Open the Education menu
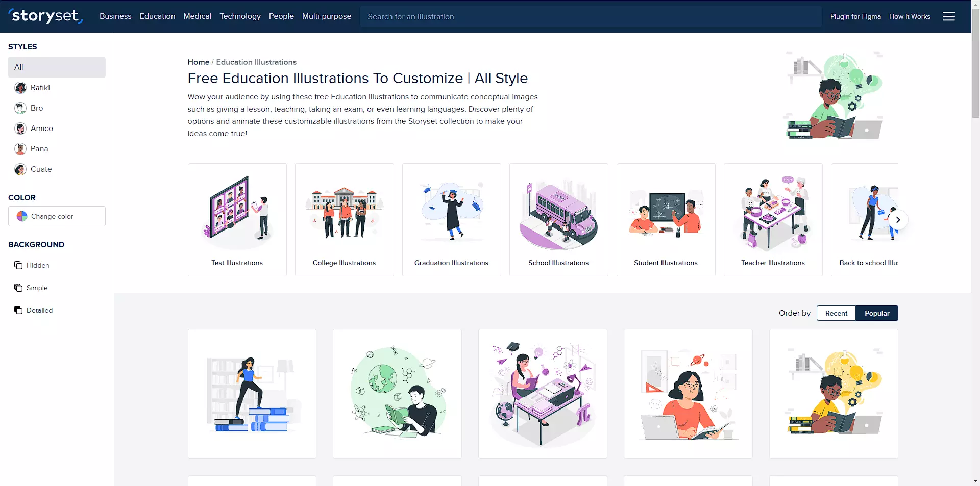The height and width of the screenshot is (486, 980). pyautogui.click(x=157, y=16)
